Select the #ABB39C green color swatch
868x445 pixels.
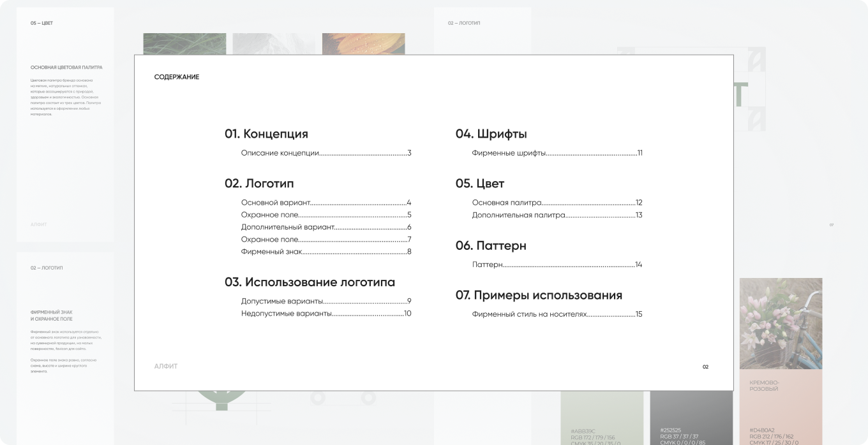[x=602, y=418]
